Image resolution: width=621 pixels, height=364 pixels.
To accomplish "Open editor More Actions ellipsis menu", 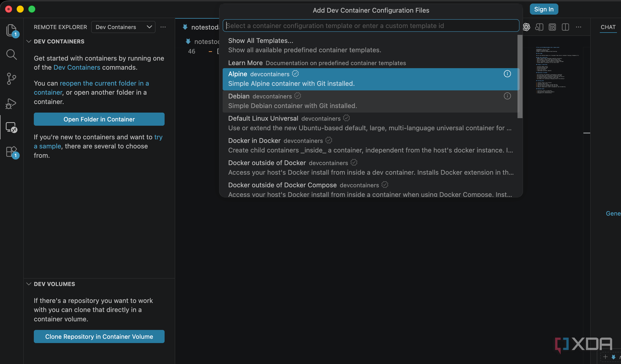I will [579, 27].
